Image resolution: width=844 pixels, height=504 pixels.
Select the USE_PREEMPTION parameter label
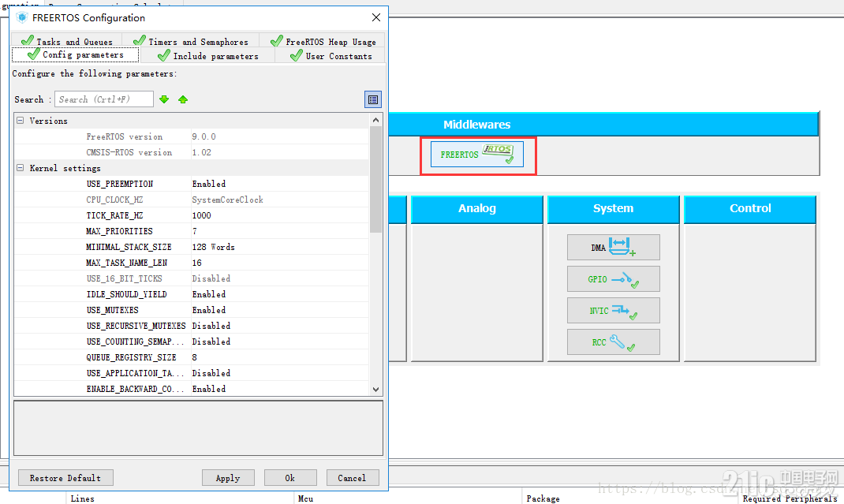[x=119, y=184]
